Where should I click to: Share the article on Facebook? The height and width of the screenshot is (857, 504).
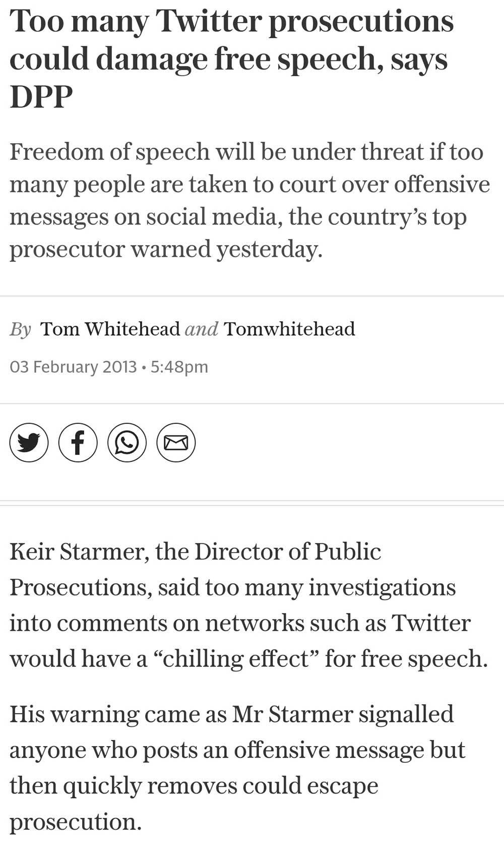click(x=78, y=443)
